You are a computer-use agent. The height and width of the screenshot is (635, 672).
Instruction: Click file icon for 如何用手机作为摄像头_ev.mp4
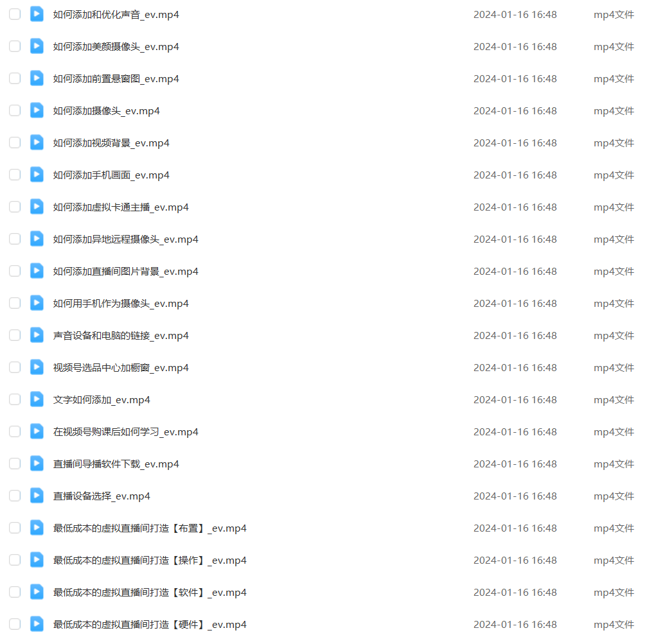click(x=37, y=303)
